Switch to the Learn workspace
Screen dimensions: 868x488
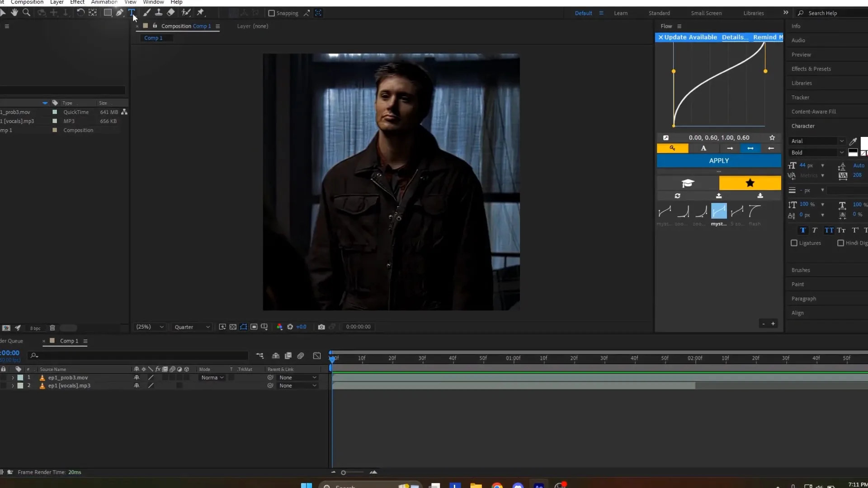pyautogui.click(x=620, y=13)
